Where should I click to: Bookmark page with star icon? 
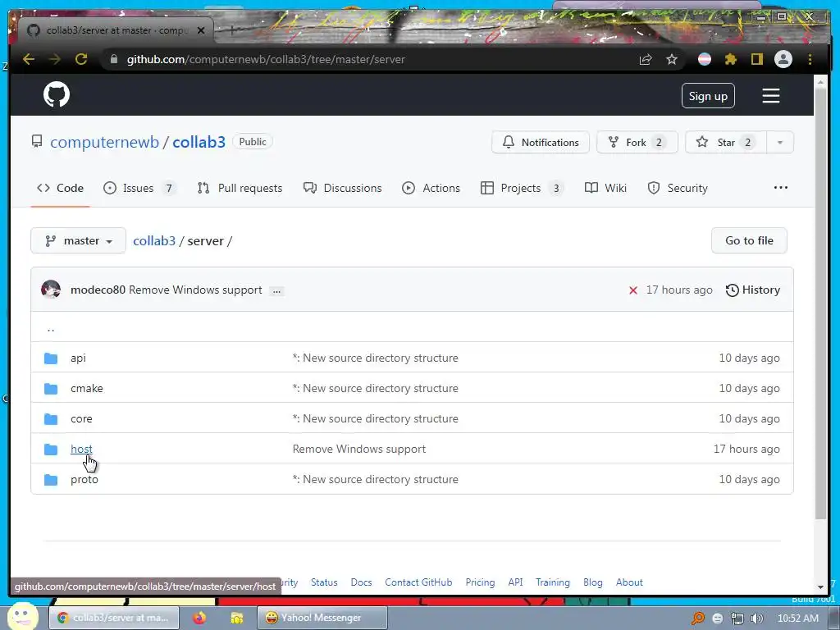click(x=672, y=59)
